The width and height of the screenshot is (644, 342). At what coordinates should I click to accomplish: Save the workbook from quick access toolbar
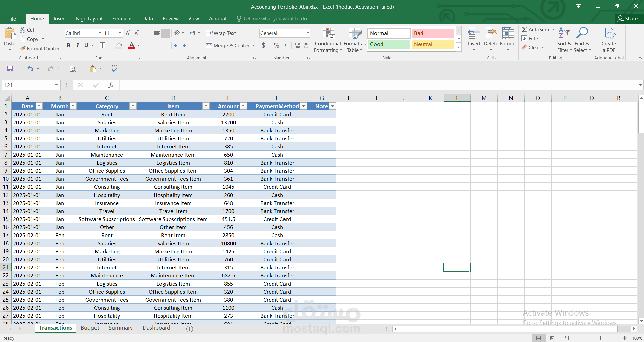pyautogui.click(x=10, y=69)
